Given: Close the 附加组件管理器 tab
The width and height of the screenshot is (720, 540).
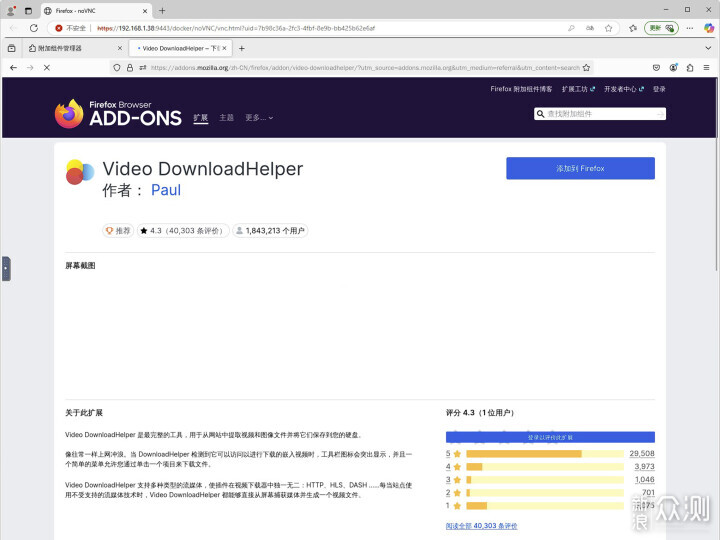Looking at the screenshot, I should [x=120, y=48].
